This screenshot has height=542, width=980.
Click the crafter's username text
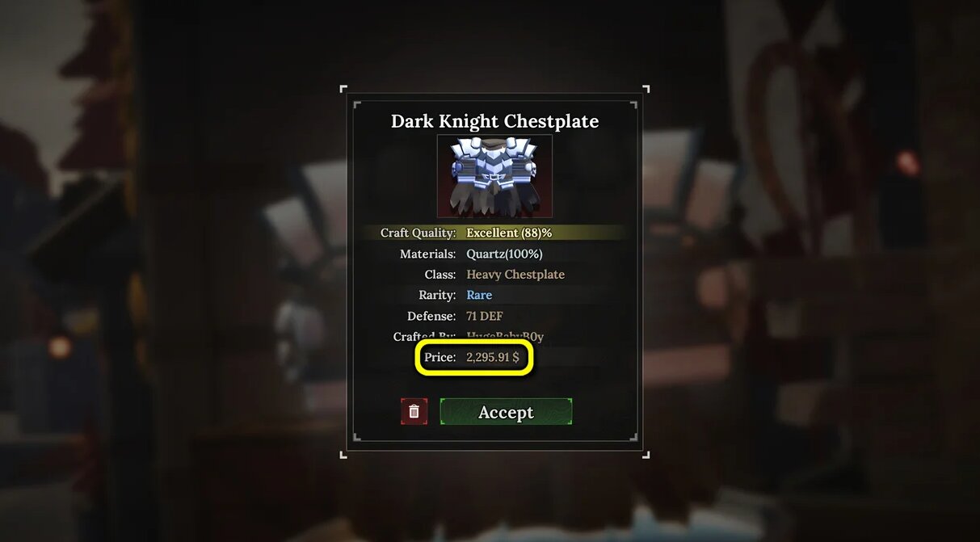point(505,337)
